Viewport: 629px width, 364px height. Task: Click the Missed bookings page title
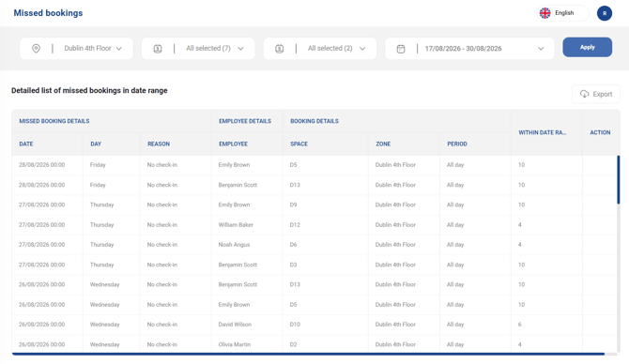click(x=48, y=13)
